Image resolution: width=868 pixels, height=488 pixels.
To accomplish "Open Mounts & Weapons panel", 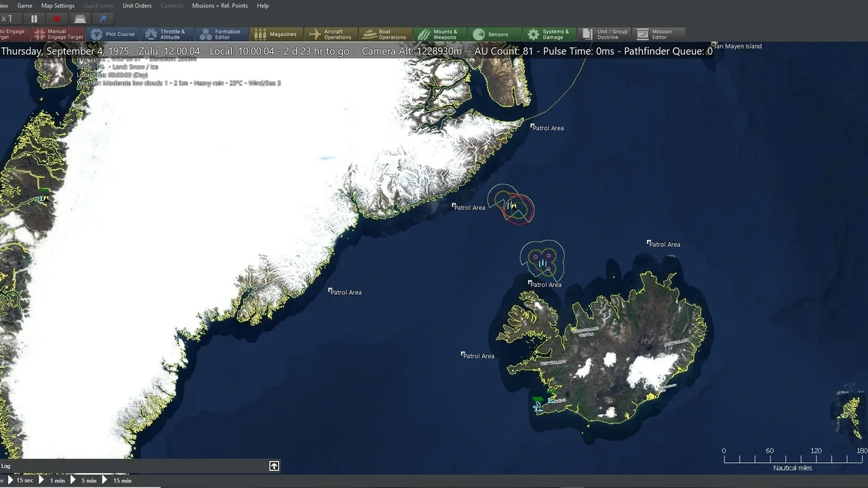I will 439,35.
